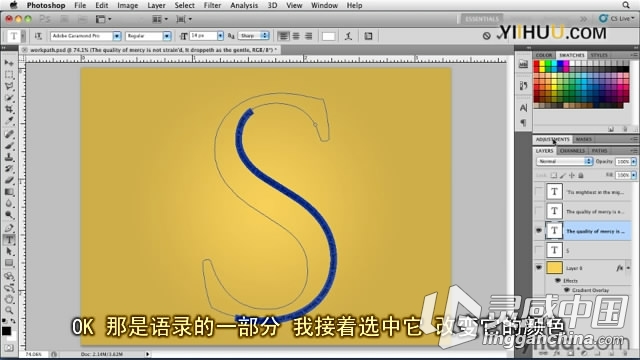Click the CS Live button
640x360 pixels.
tap(617, 18)
